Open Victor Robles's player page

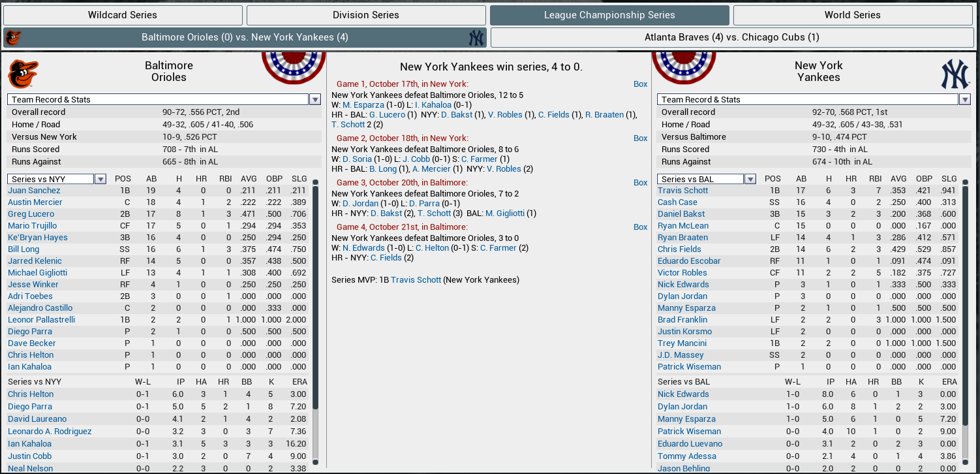click(682, 273)
